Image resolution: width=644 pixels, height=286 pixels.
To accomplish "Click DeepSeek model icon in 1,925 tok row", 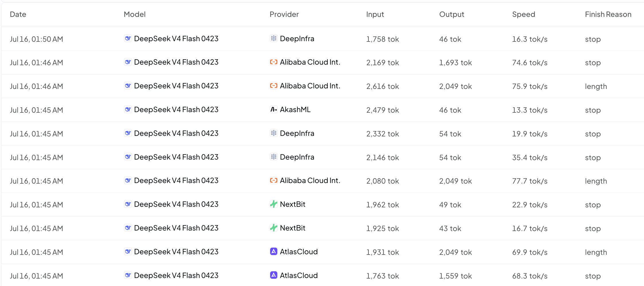I will [128, 228].
